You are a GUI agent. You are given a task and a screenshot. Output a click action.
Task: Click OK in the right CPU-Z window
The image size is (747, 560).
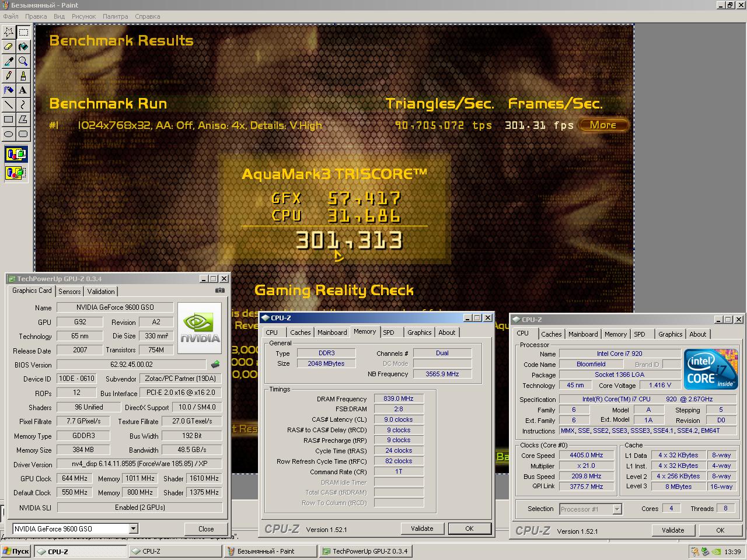pos(720,530)
